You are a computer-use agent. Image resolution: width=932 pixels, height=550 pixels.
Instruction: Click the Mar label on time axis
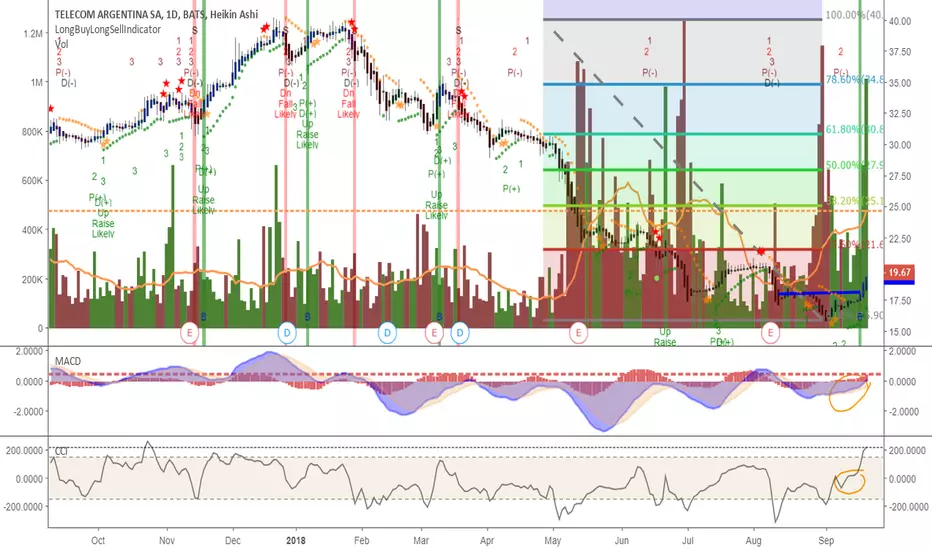click(x=421, y=540)
